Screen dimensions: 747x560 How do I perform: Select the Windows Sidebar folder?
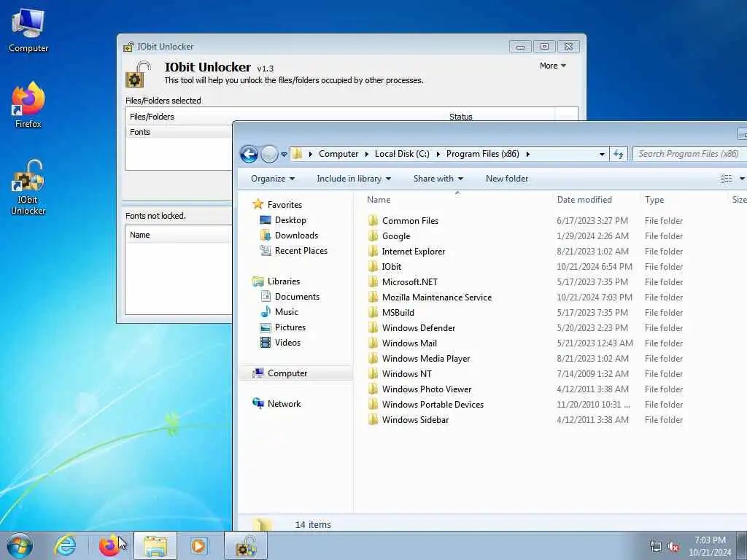[x=415, y=419]
